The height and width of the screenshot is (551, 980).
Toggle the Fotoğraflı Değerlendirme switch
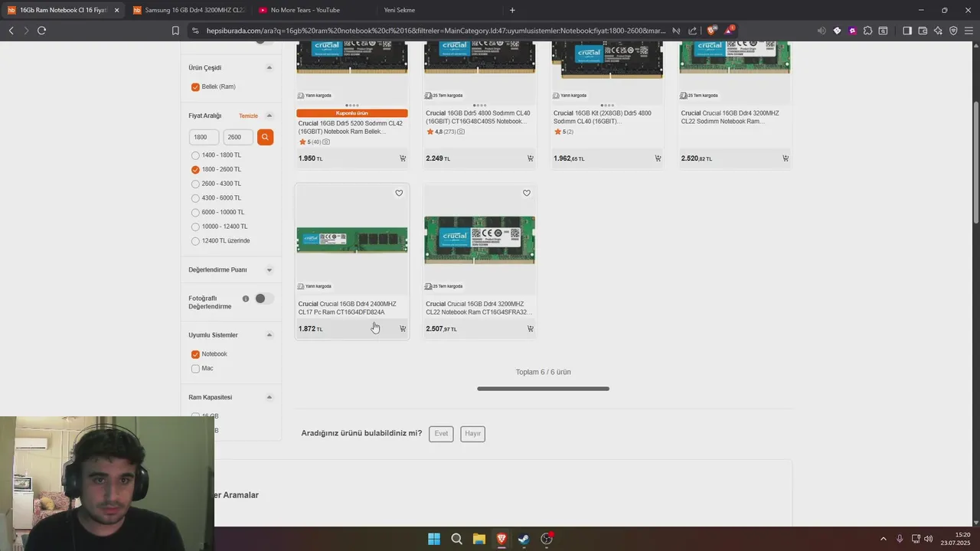(263, 298)
